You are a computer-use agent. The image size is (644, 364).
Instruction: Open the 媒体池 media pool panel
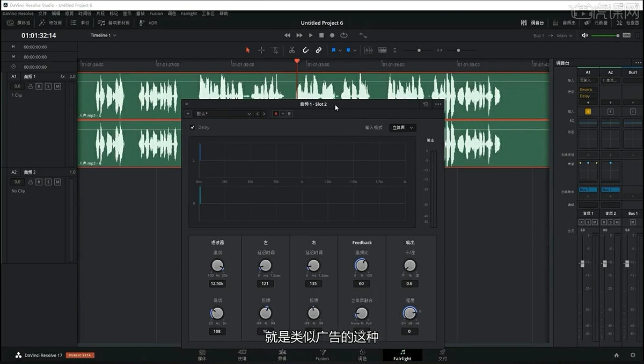click(19, 23)
